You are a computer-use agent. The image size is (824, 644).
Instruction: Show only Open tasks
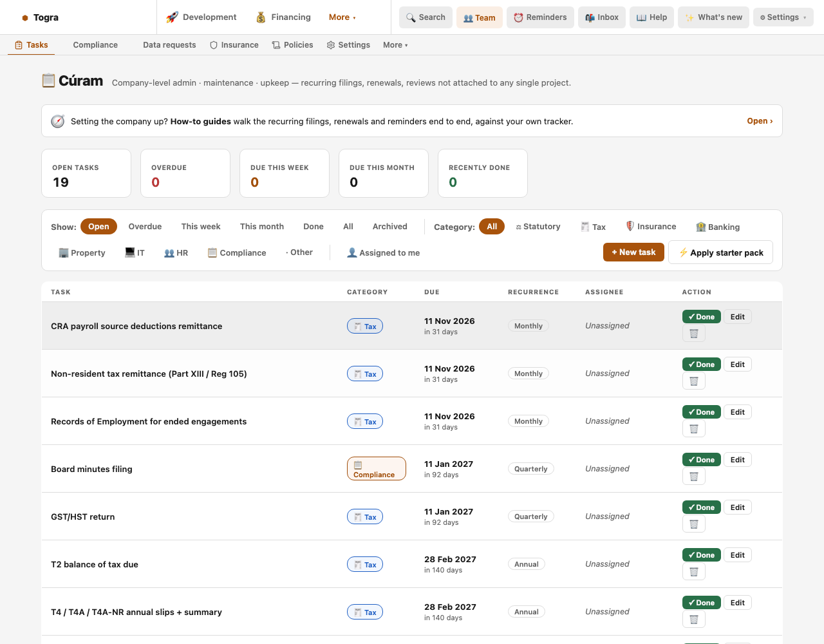click(98, 227)
